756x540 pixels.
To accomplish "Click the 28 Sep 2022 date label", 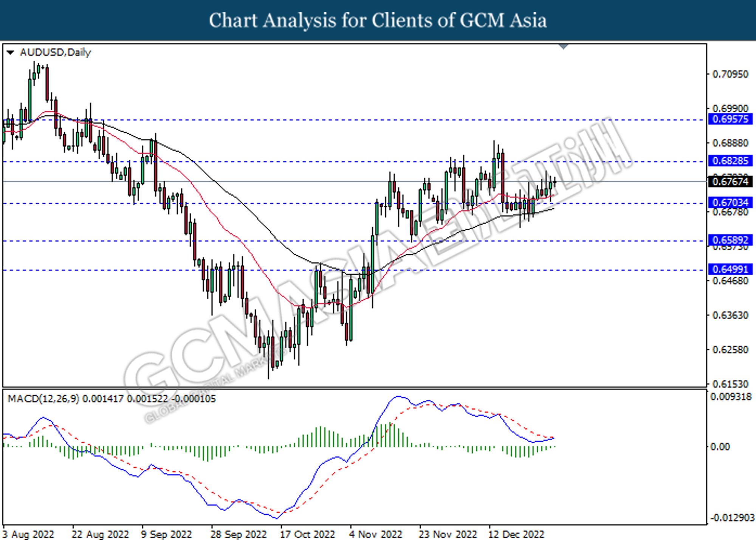I will point(239,534).
